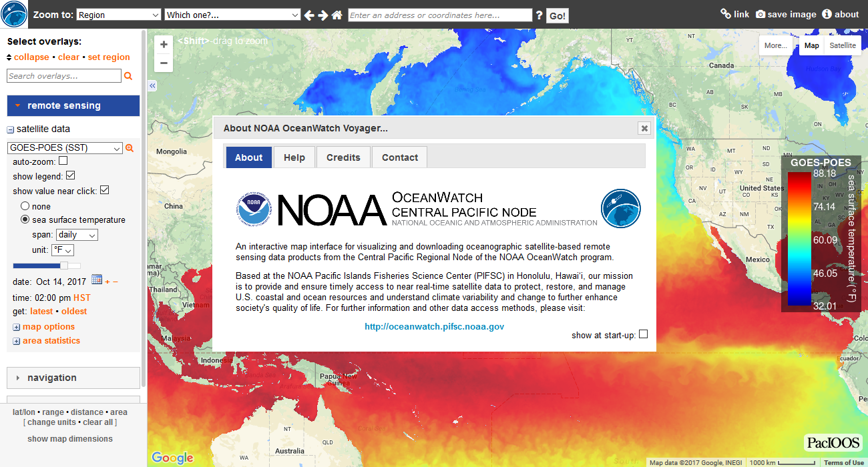
Task: Collapse the sidebar with double-arrow icon
Action: 152,86
